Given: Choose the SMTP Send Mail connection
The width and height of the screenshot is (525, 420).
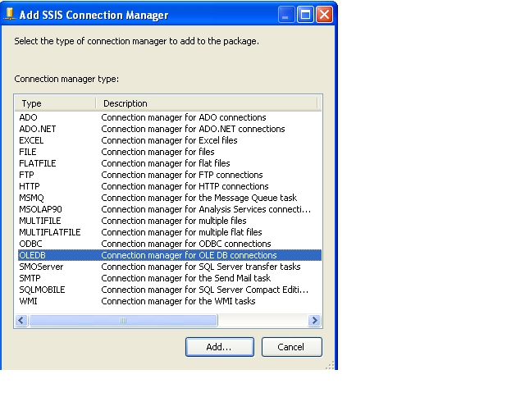Looking at the screenshot, I should coord(170,278).
